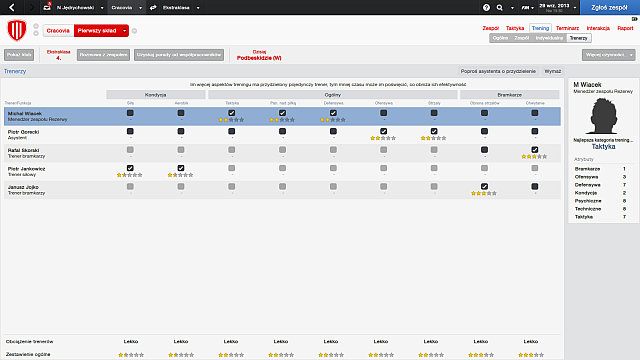
Task: Open Więcej czynności dropdown
Action: pyautogui.click(x=609, y=55)
